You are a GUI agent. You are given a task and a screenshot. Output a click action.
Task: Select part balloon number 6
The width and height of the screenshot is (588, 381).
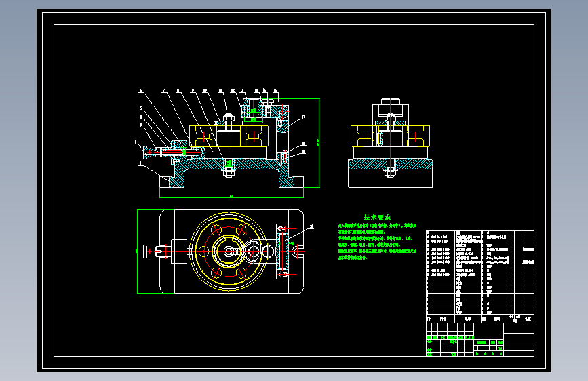pos(141,90)
